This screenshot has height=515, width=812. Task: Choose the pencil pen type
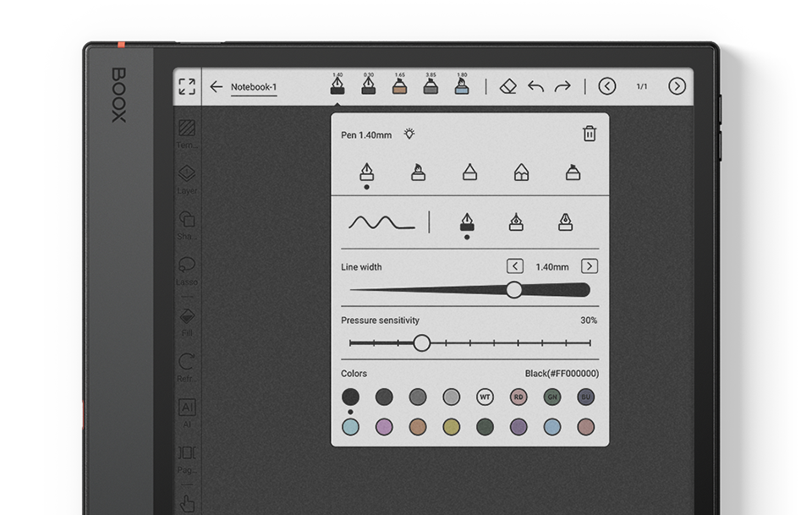[522, 172]
